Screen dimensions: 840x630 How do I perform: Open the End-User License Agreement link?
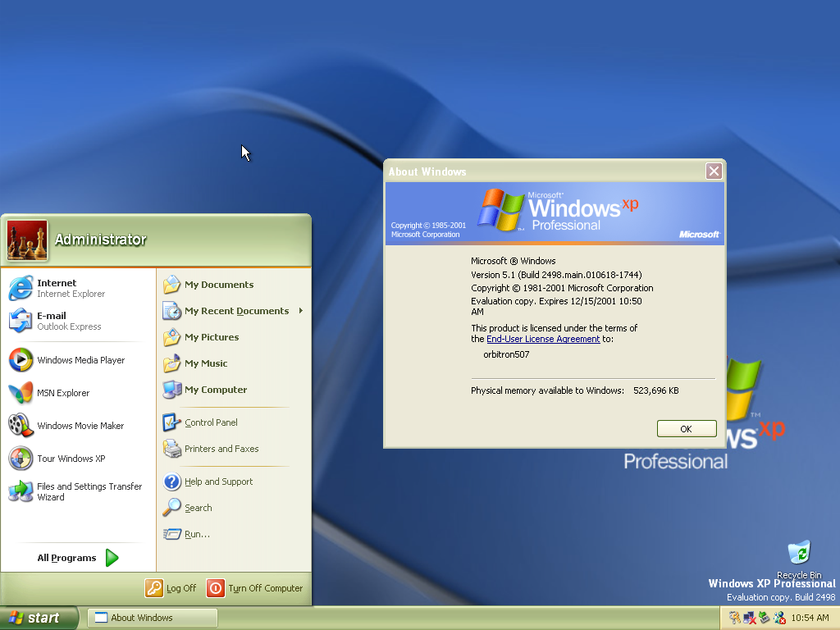[x=543, y=339]
